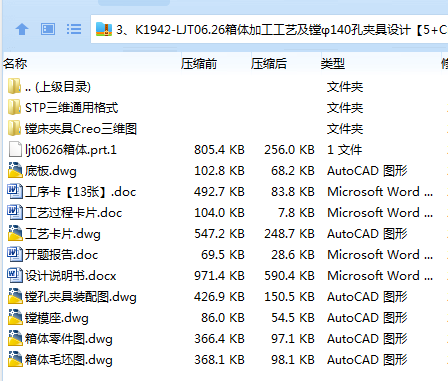Click the folder icon of STP三维通用格式

tap(14, 107)
